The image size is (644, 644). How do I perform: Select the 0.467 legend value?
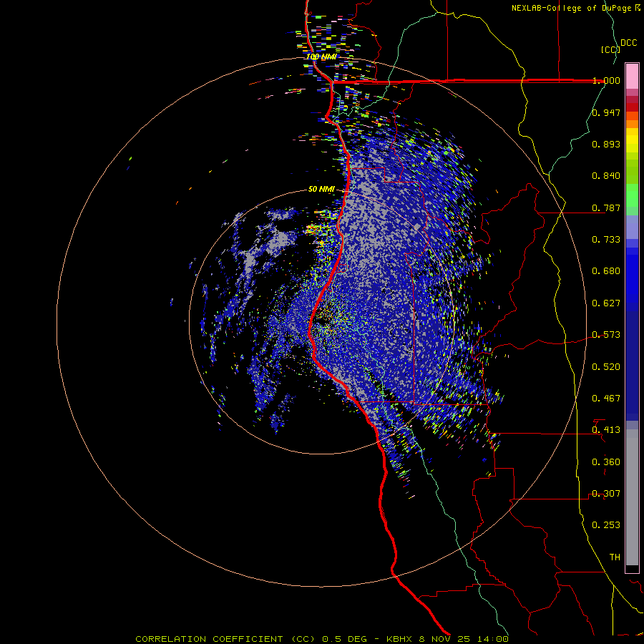click(606, 399)
